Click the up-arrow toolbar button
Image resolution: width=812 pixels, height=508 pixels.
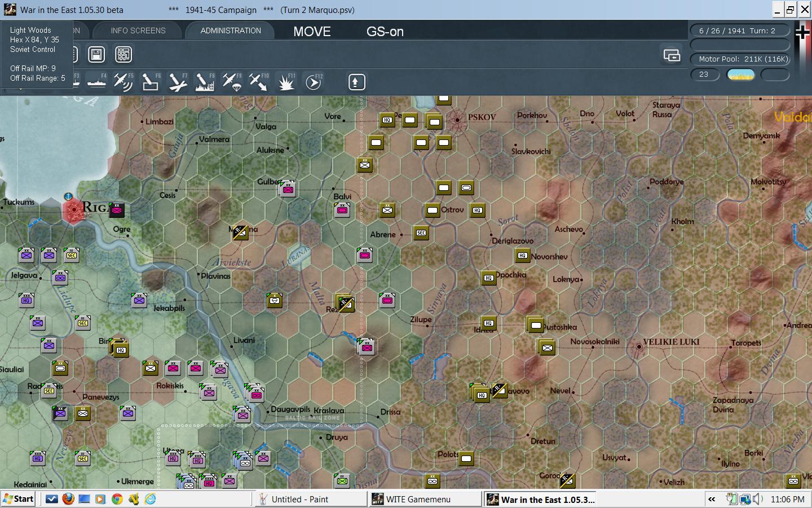(x=356, y=82)
